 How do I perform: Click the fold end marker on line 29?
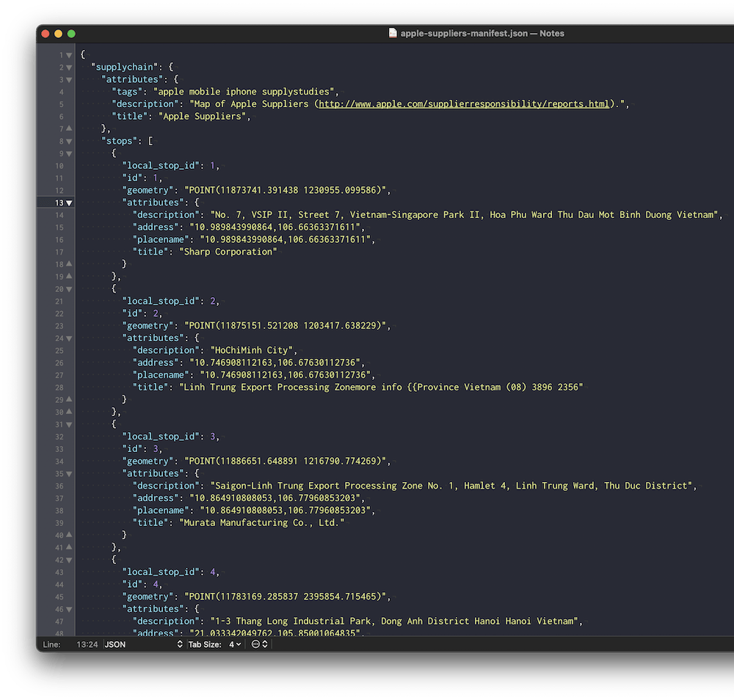tap(69, 399)
